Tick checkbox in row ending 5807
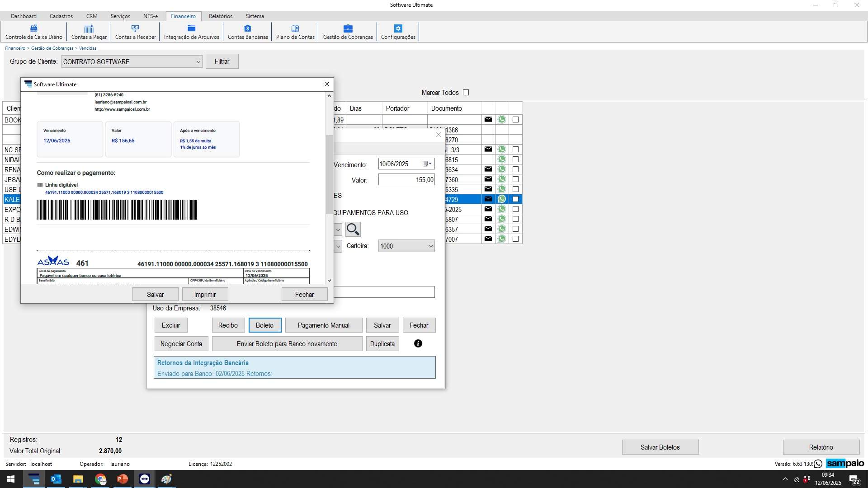Image resolution: width=868 pixels, height=488 pixels. coord(516,219)
